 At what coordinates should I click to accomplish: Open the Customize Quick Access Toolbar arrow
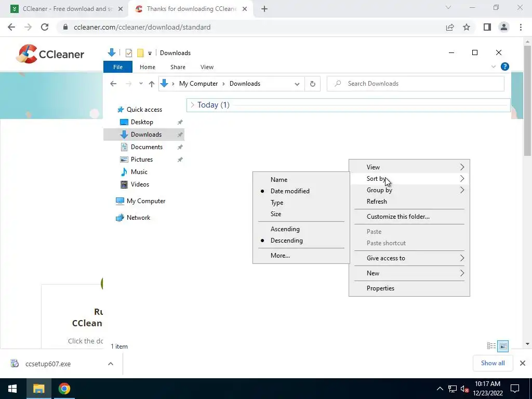tap(150, 54)
